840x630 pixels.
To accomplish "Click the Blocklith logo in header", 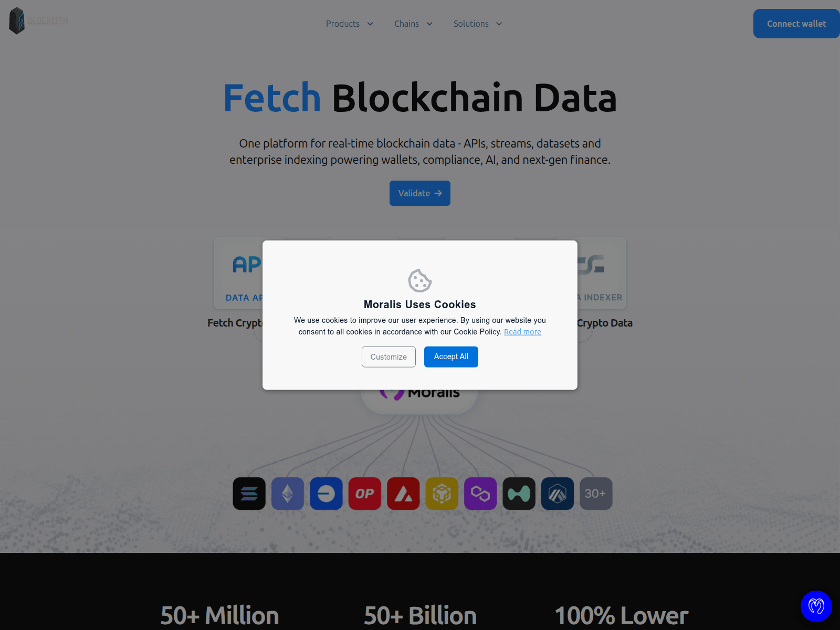I will coord(39,21).
